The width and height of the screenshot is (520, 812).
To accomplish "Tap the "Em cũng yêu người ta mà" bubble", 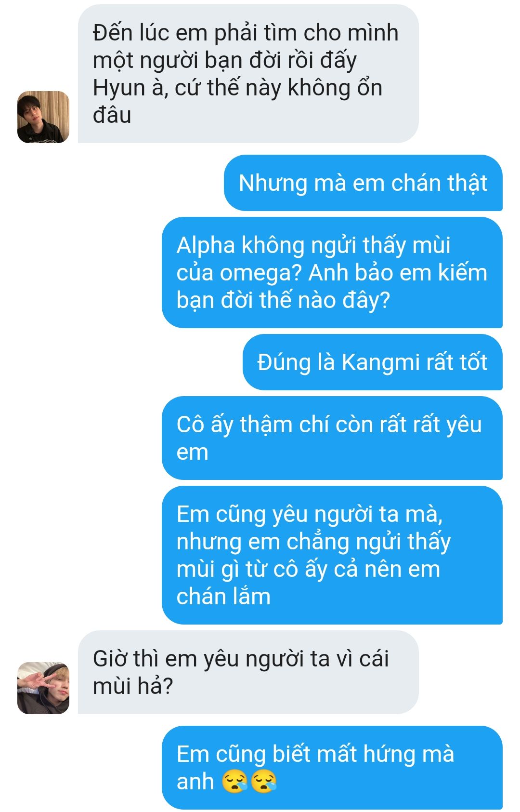I will point(332,555).
